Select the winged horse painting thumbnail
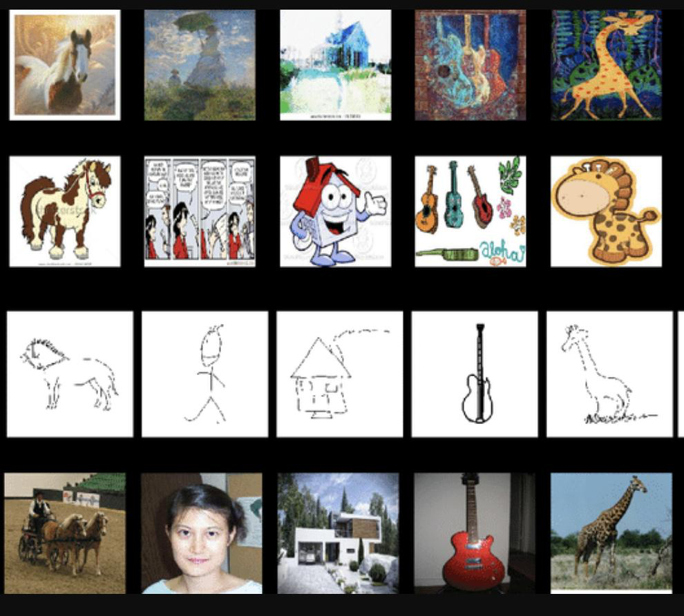 [65, 65]
